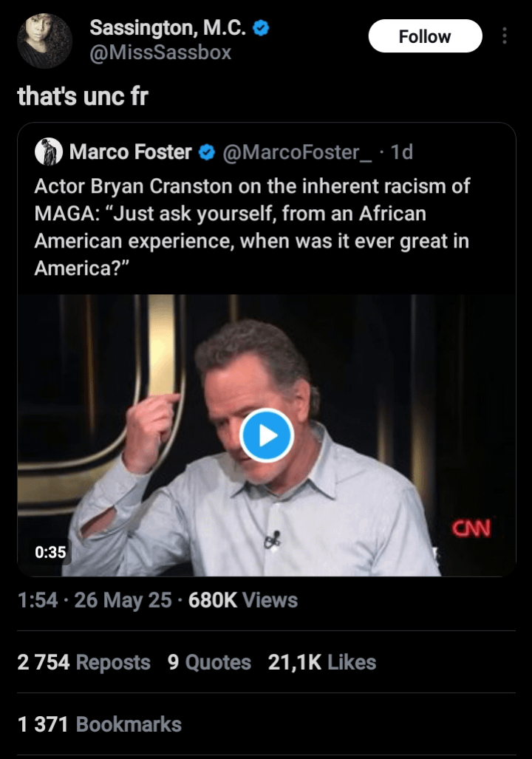This screenshot has height=759, width=532.
Task: Open the three-dot more options menu
Action: point(505,36)
